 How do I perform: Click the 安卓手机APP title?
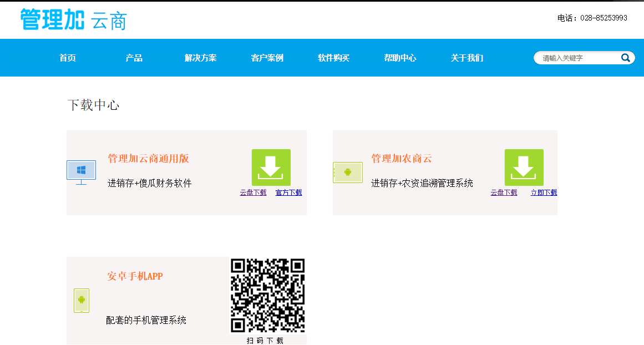135,276
